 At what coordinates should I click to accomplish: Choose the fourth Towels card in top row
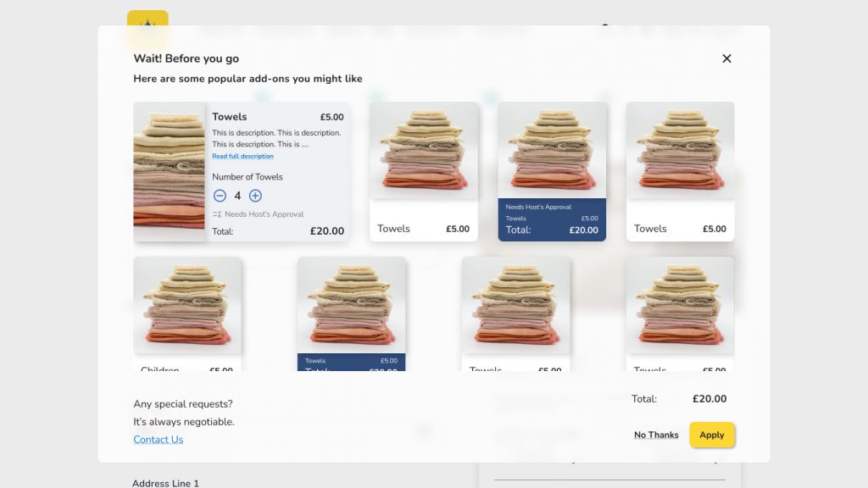click(681, 171)
